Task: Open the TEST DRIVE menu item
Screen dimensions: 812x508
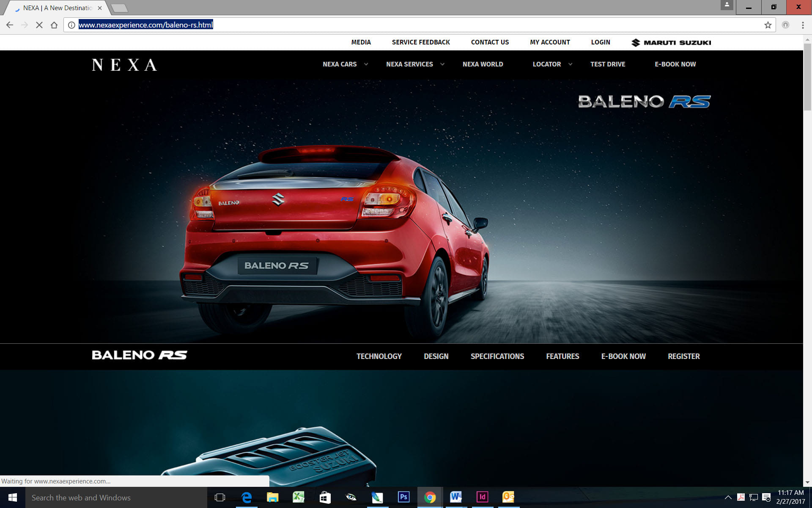Action: pyautogui.click(x=607, y=64)
